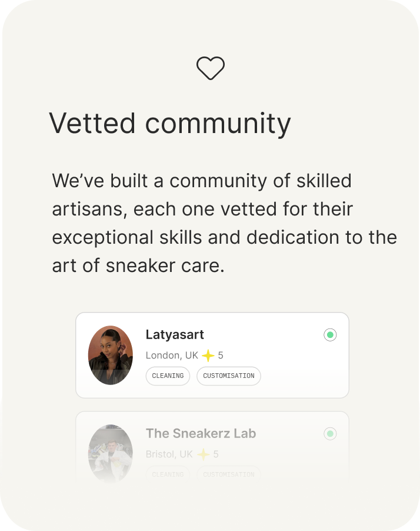
Task: Click faded CLEANING tag on Sneakerz Lab
Action: [168, 474]
